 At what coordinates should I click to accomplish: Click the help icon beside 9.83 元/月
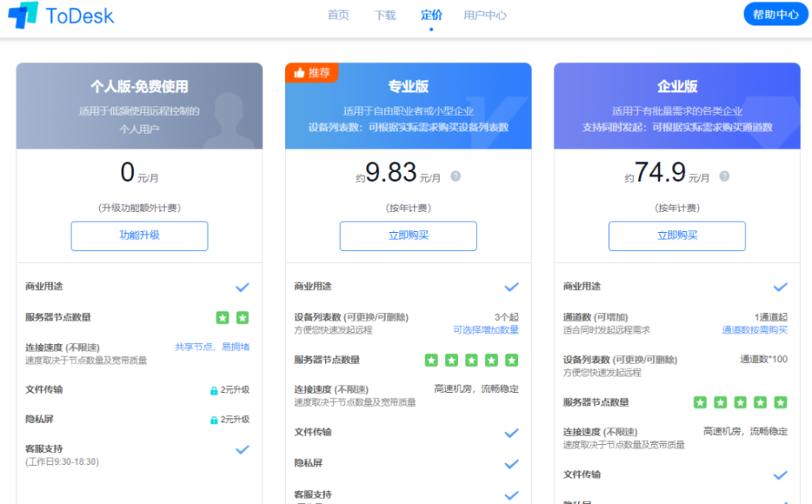tap(456, 176)
